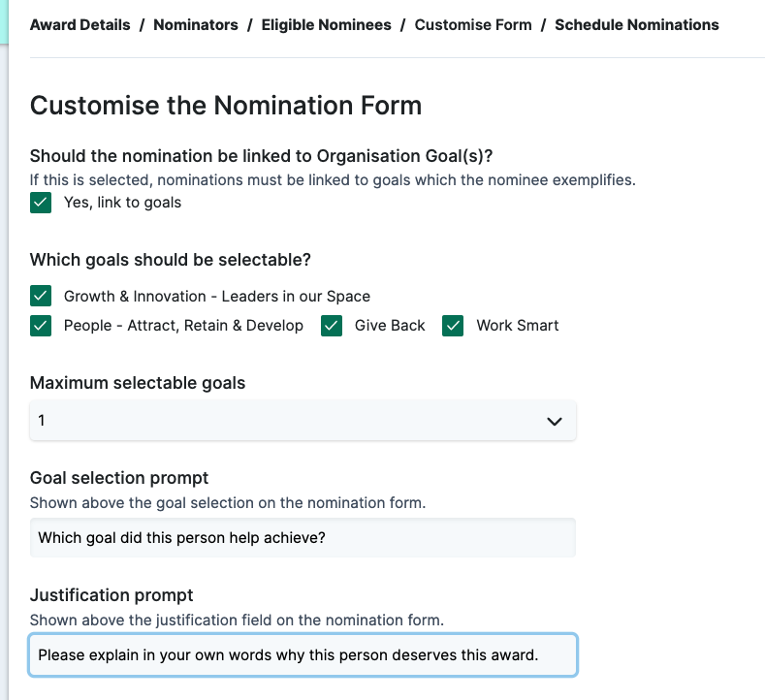Disable the Work Smart goal checkbox
The height and width of the screenshot is (700, 765).
click(x=453, y=326)
